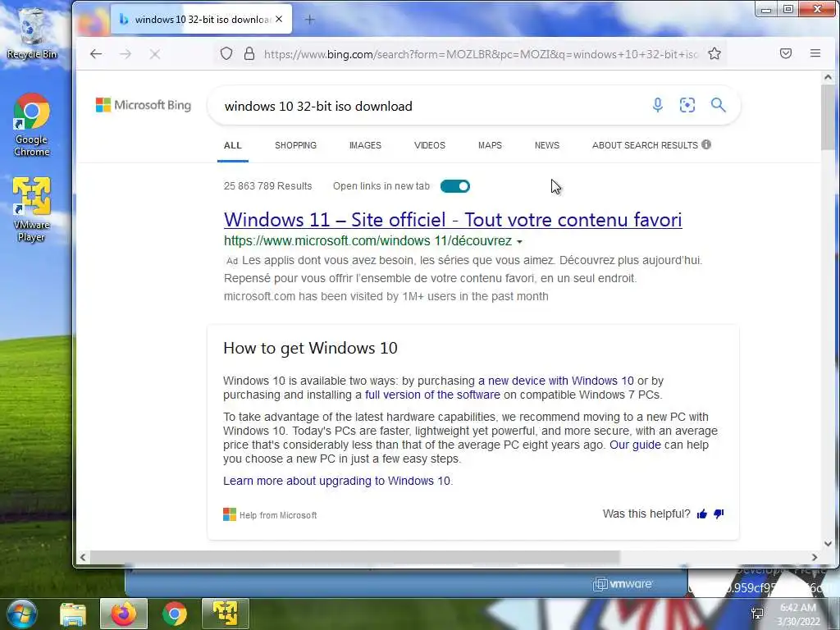Stop page loading with X button
840x630 pixels.
pyautogui.click(x=155, y=53)
